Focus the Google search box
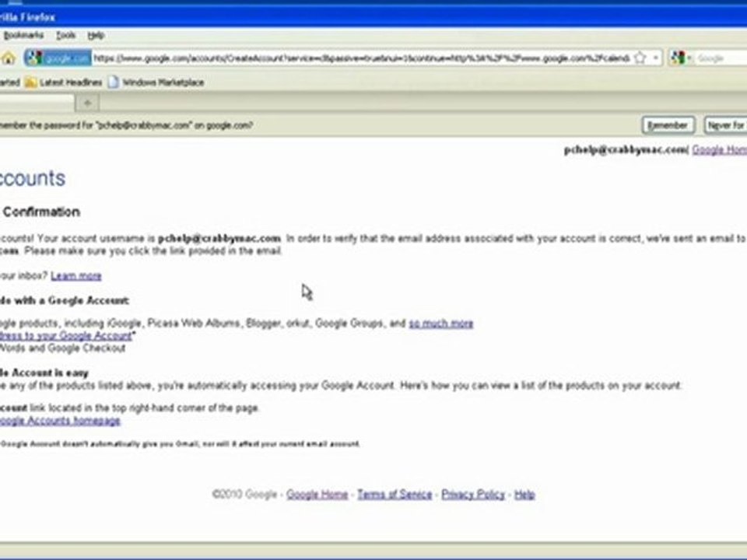 (720, 58)
